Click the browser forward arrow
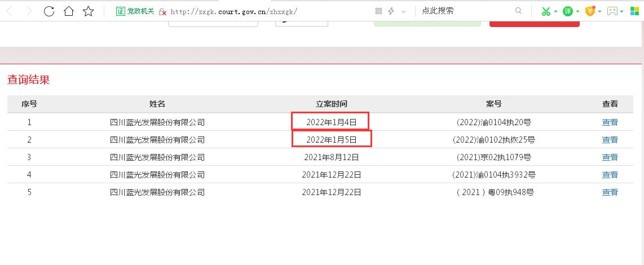Viewport: 644px width, 265px height. tap(29, 11)
